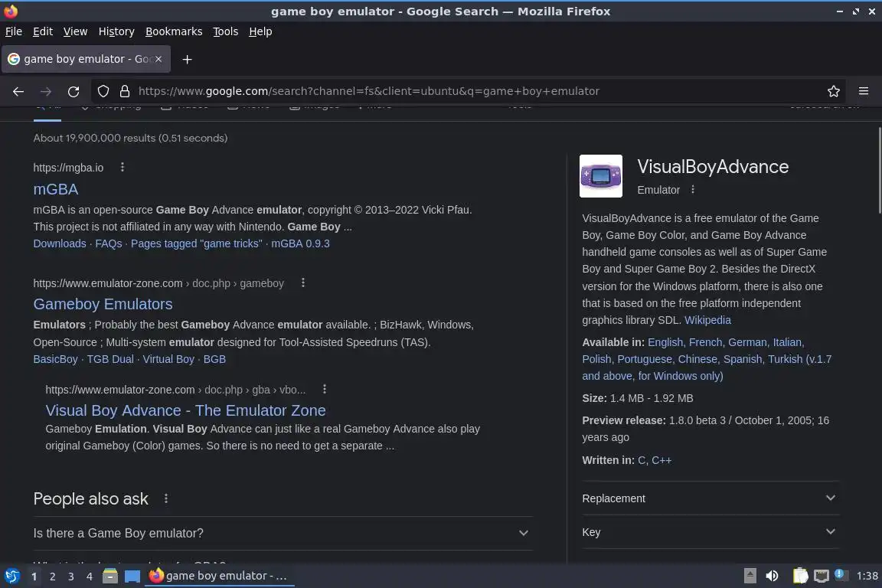
Task: Switch to workspace 4
Action: coord(90,577)
